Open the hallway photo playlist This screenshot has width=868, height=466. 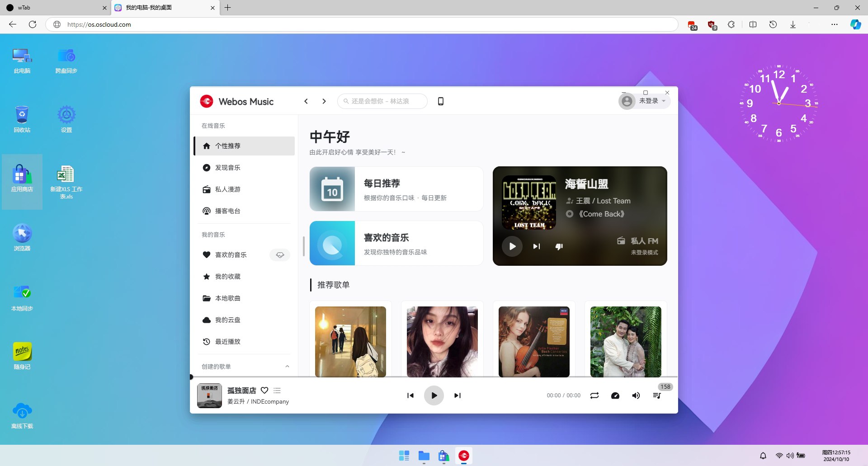coord(350,342)
